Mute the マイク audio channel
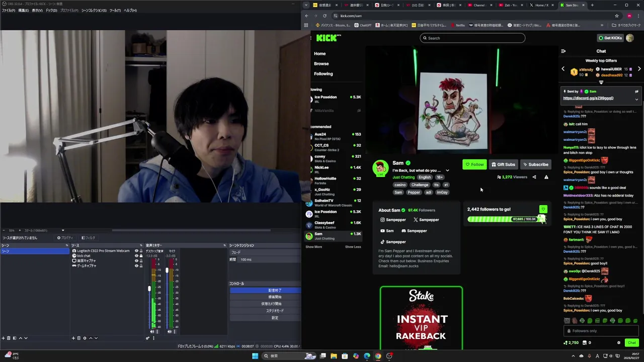 point(170,332)
